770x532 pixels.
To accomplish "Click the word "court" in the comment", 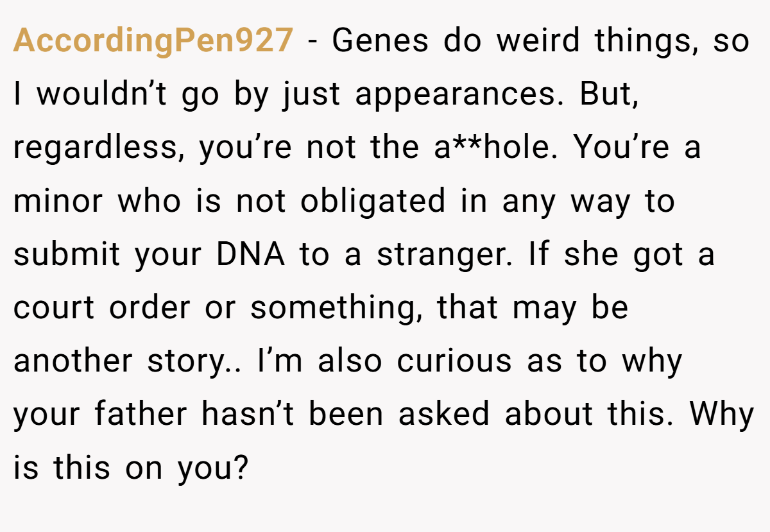I will pyautogui.click(x=55, y=309).
